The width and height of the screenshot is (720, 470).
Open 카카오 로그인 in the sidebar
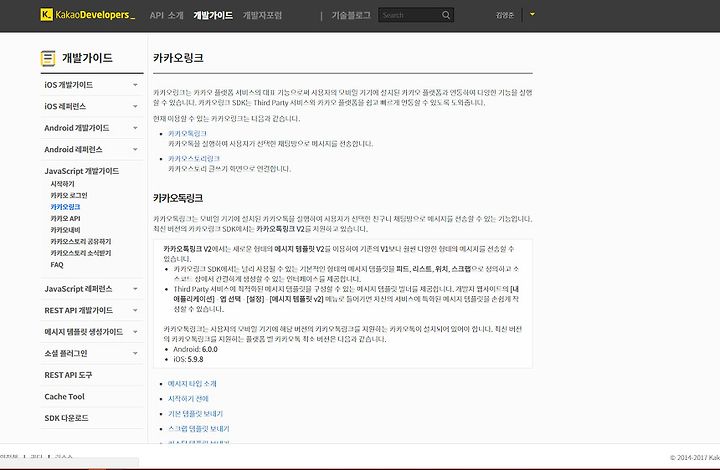(x=69, y=196)
